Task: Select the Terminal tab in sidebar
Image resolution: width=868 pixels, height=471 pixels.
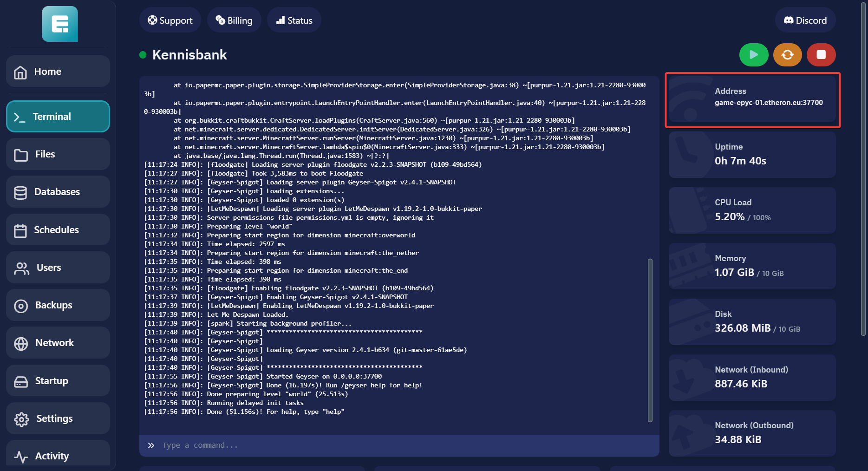Action: (x=58, y=117)
